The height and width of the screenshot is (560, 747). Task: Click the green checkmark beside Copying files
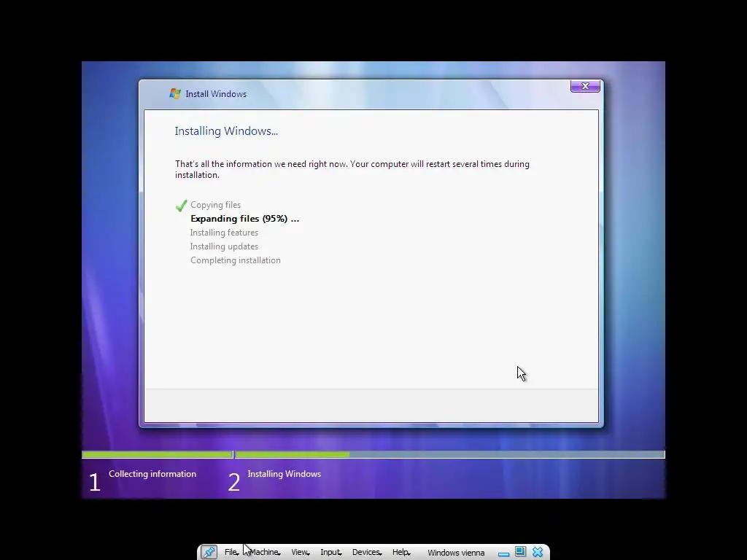click(x=181, y=205)
